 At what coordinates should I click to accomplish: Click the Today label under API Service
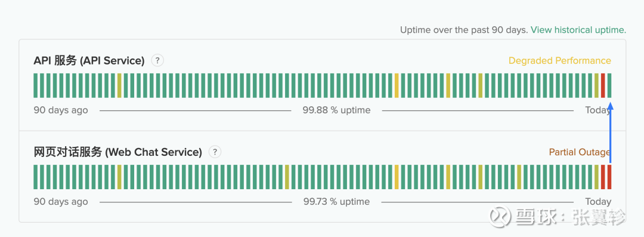coord(598,110)
